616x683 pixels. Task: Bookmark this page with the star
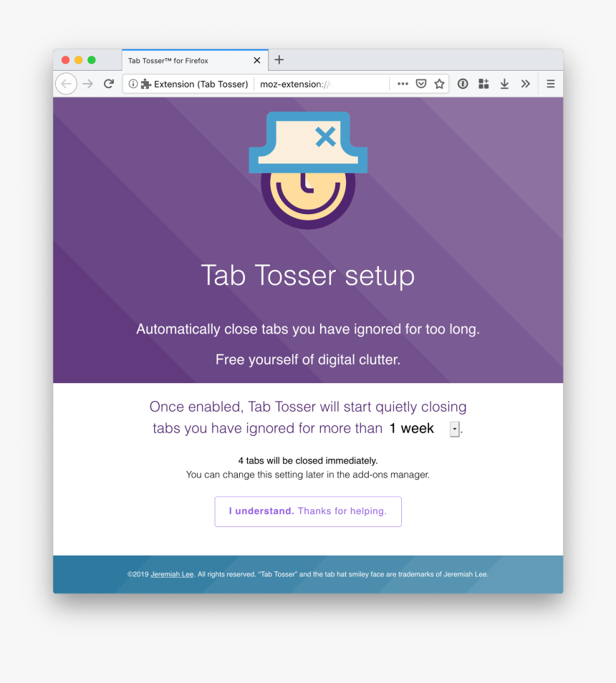[439, 84]
